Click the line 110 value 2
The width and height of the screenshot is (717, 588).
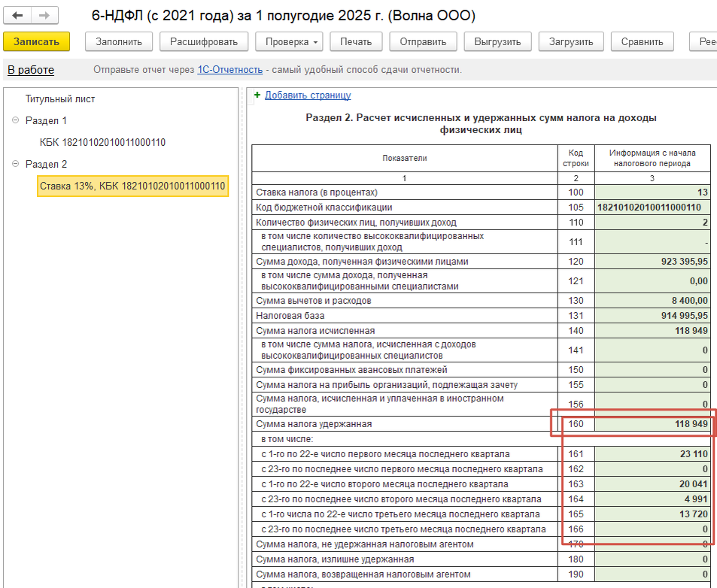pyautogui.click(x=652, y=223)
